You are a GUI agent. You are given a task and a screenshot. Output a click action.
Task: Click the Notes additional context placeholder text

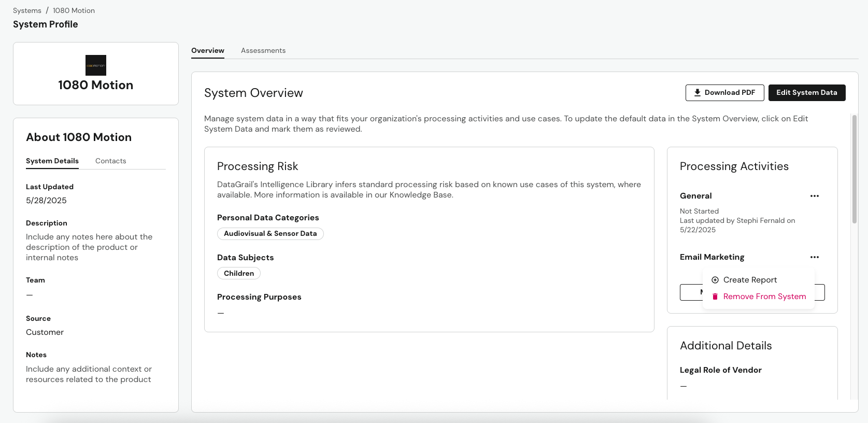89,374
